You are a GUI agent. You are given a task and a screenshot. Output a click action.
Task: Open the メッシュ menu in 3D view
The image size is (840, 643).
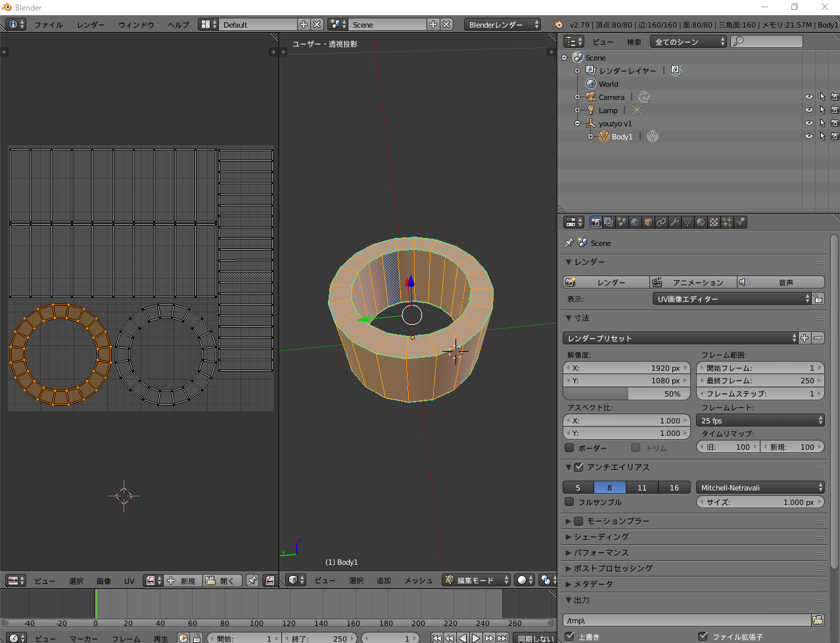[418, 581]
